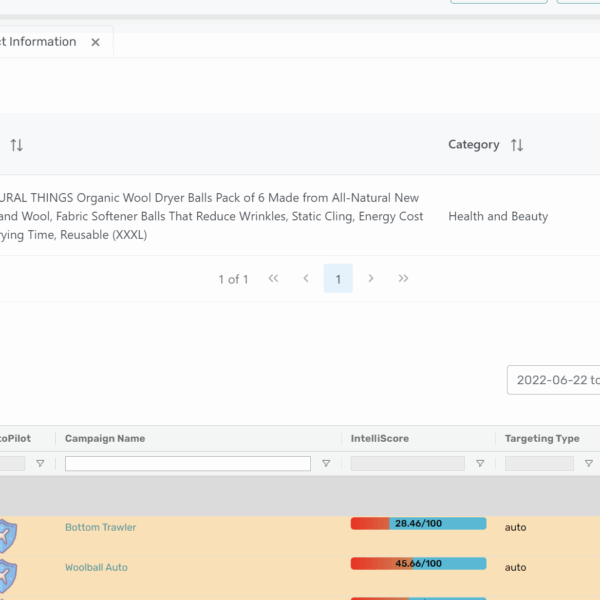Click auto targeting type for Woolball Auto
600x600 pixels.
tap(515, 567)
